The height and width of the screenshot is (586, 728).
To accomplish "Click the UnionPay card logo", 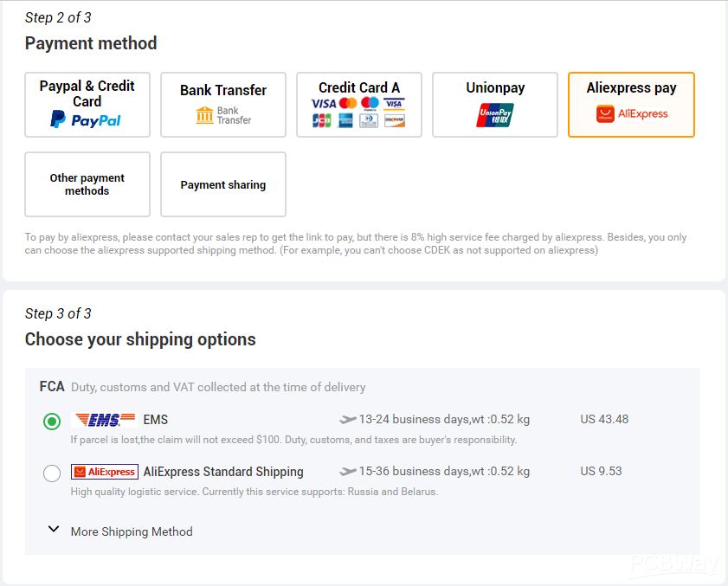I will (x=494, y=115).
